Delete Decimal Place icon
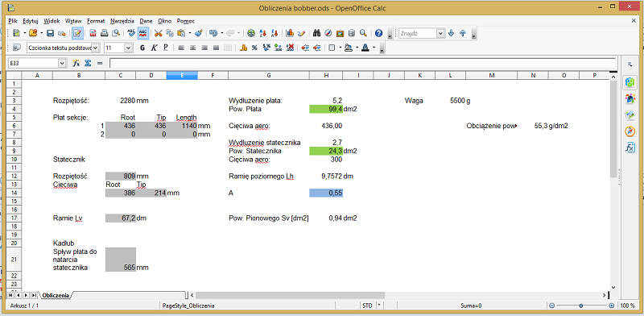This screenshot has height=316, width=644. (290, 48)
